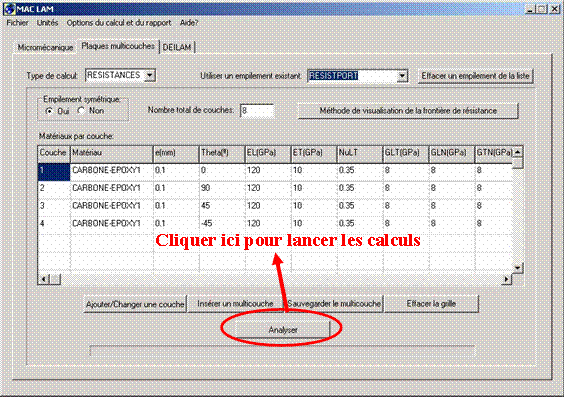Maximize the MAC LAM window
Screen dimensions: 566x397
tap(541, 9)
